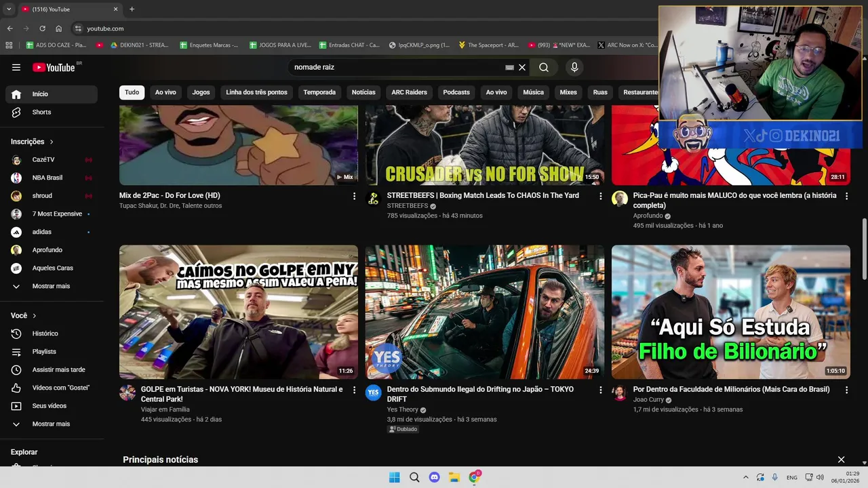The image size is (868, 488).
Task: Open Histórico in the sidebar
Action: [x=52, y=333]
